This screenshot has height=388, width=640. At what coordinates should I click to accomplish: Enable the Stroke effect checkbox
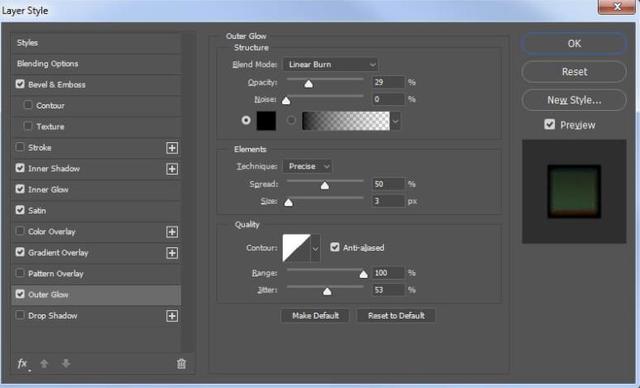(x=20, y=147)
